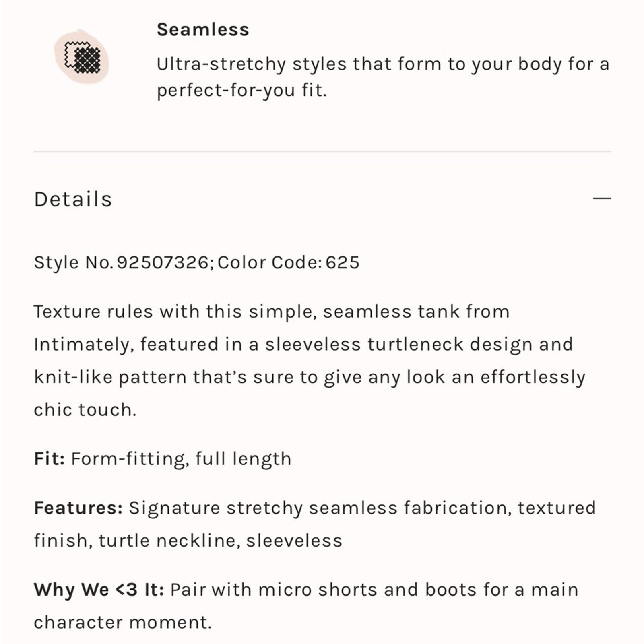644x644 pixels.
Task: Click the Fit: label
Action: pos(50,458)
